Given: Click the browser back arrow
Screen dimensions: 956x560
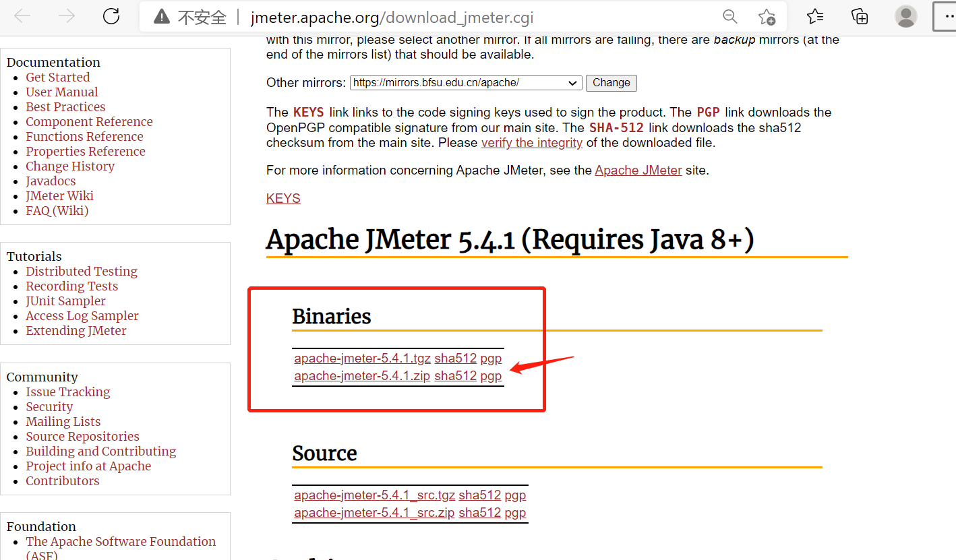Looking at the screenshot, I should click(x=22, y=17).
